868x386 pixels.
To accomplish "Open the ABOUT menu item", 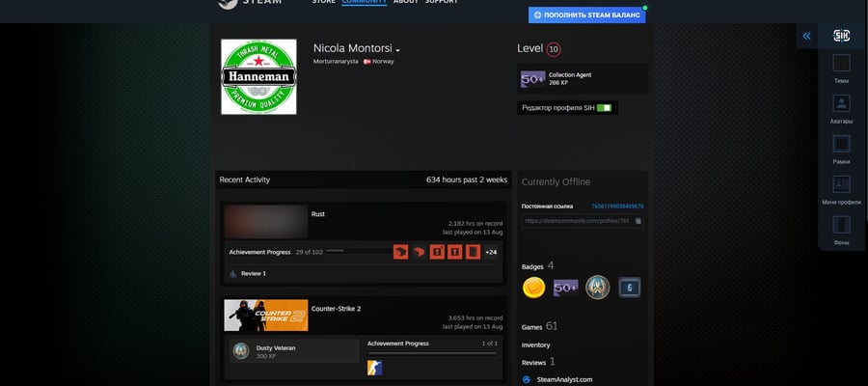I will (406, 2).
